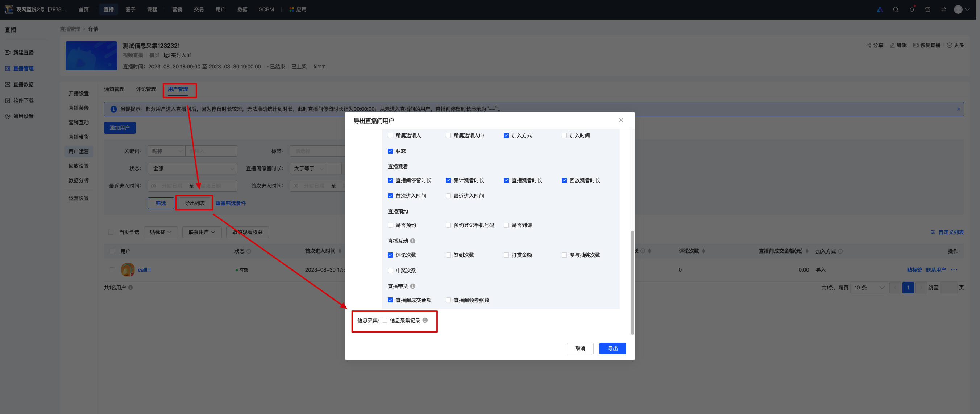Click page 1 pagination button
Screen dimensions: 980x414
pos(908,287)
